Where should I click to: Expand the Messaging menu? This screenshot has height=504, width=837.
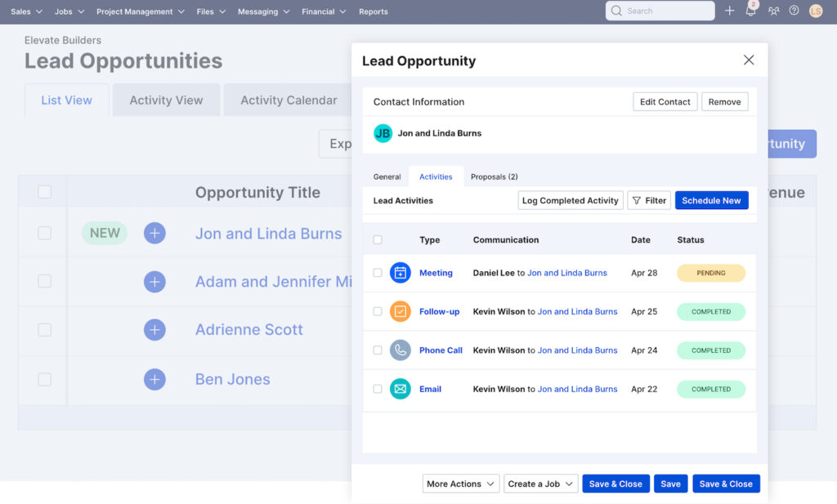[264, 11]
